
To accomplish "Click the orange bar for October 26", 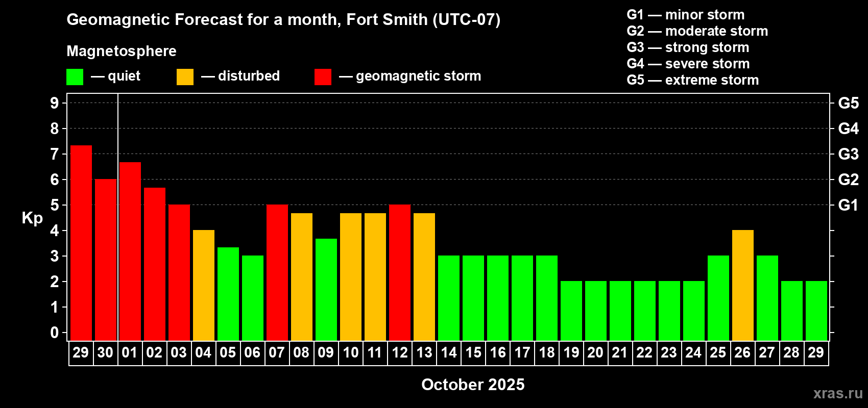I will pyautogui.click(x=743, y=285).
